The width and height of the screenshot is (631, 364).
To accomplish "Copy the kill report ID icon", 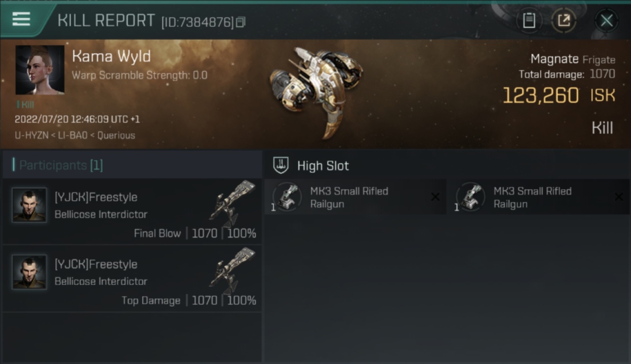I will [241, 22].
